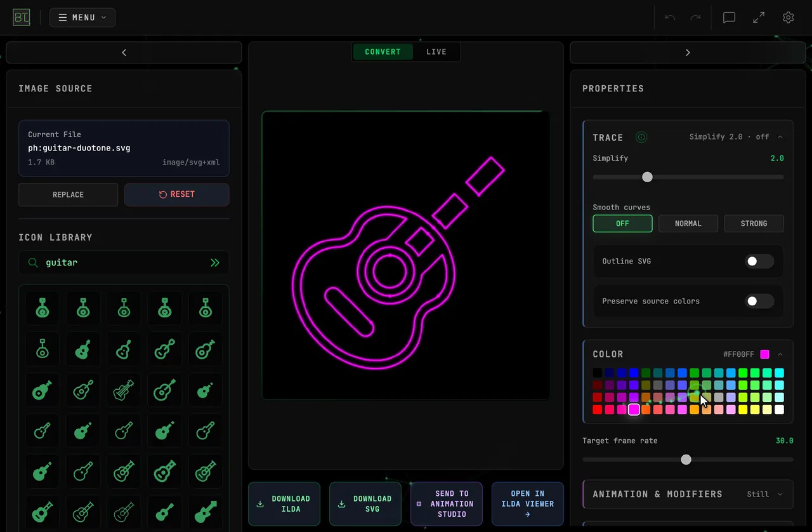Viewport: 812px width, 532px height.
Task: Click SEND TO ANIMATION STUDIO button
Action: click(447, 504)
